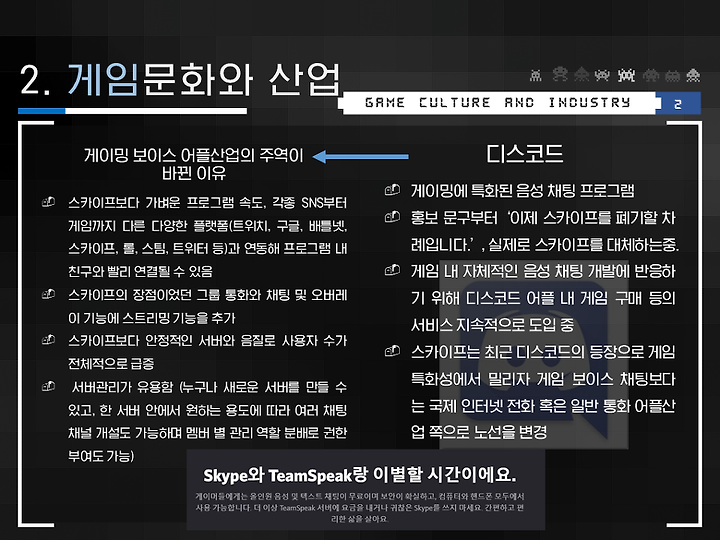Click bullet icon beside '스카이프보다 안정적인 서버와 음질로'
Viewport: 720px width, 540px height.
49,340
